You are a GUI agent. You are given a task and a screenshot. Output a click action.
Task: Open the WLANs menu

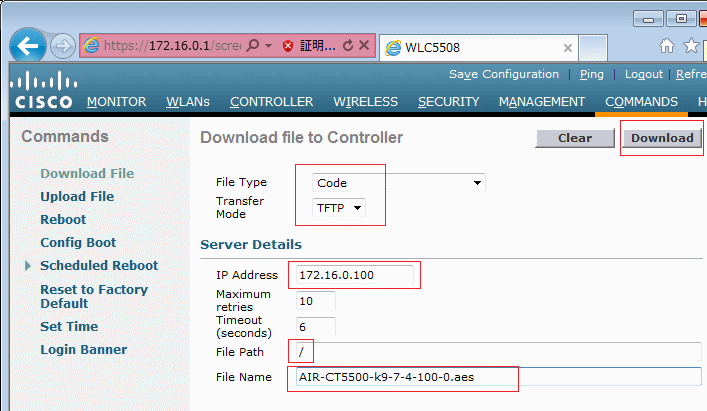[188, 102]
